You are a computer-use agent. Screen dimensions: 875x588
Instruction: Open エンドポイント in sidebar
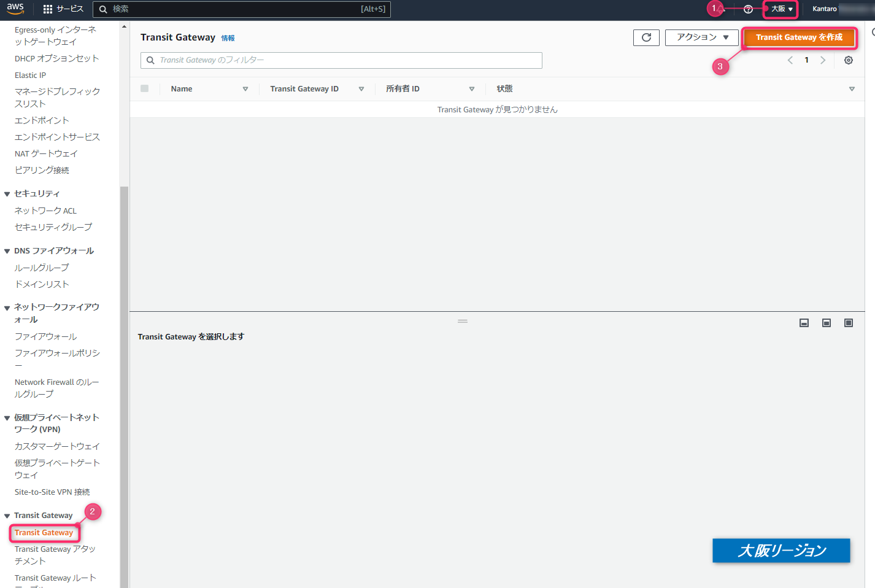42,120
